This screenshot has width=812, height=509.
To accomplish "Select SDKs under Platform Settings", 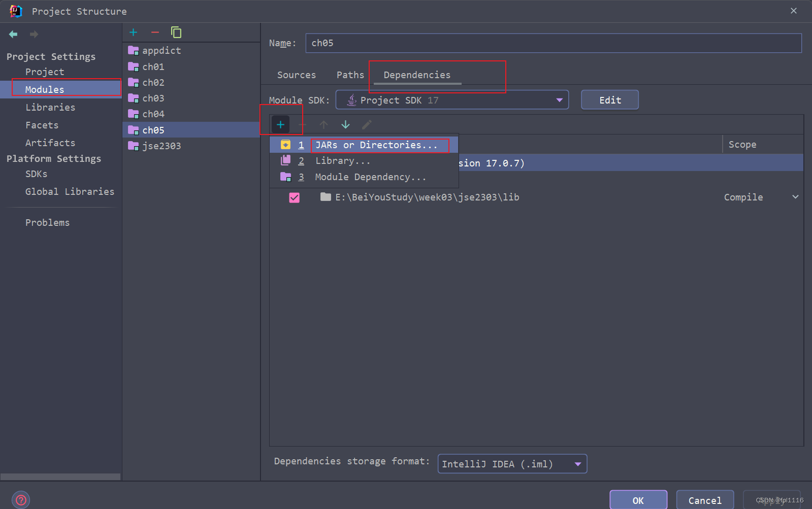I will point(36,174).
